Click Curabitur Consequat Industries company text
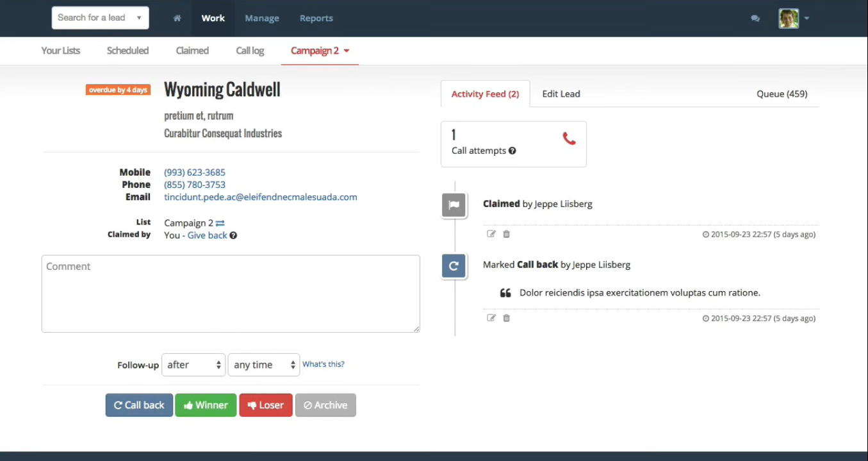The width and height of the screenshot is (868, 461). point(223,133)
